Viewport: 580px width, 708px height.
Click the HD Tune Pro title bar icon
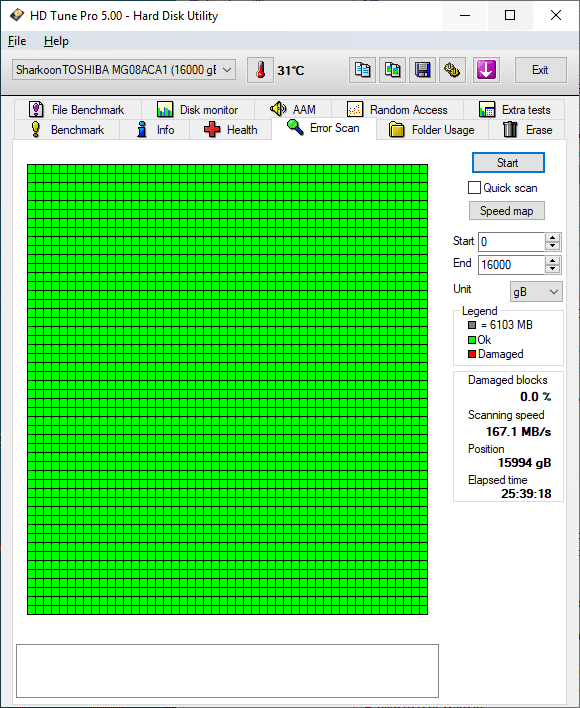pos(17,15)
